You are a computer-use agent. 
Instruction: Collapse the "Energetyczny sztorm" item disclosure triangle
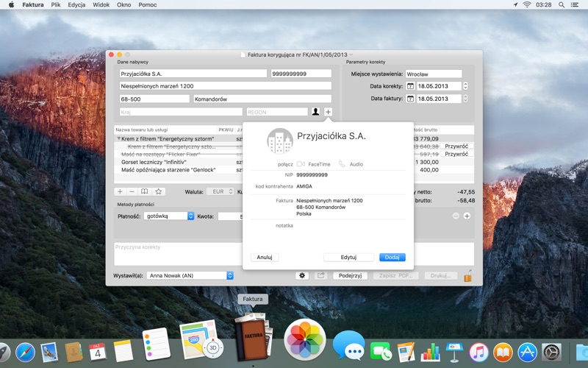pyautogui.click(x=118, y=138)
